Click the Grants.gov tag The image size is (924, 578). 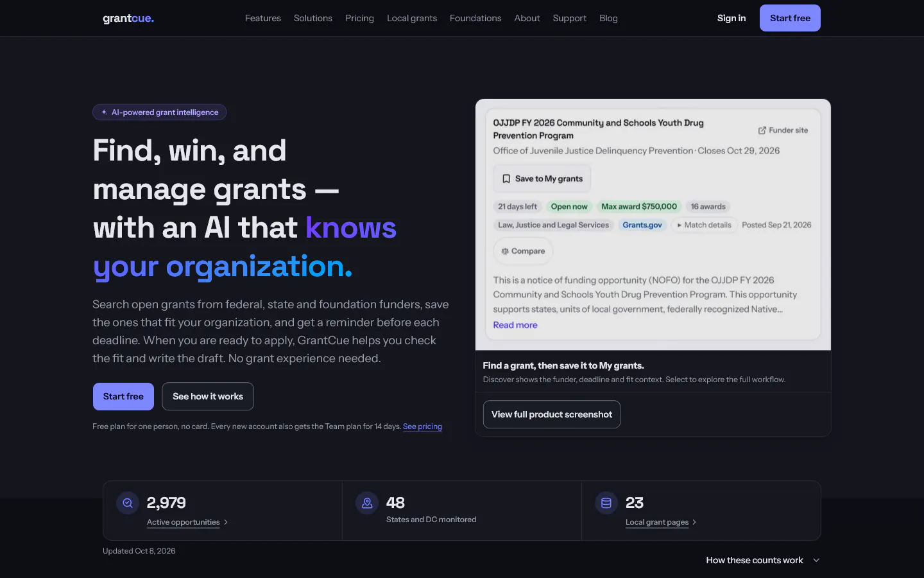point(642,225)
